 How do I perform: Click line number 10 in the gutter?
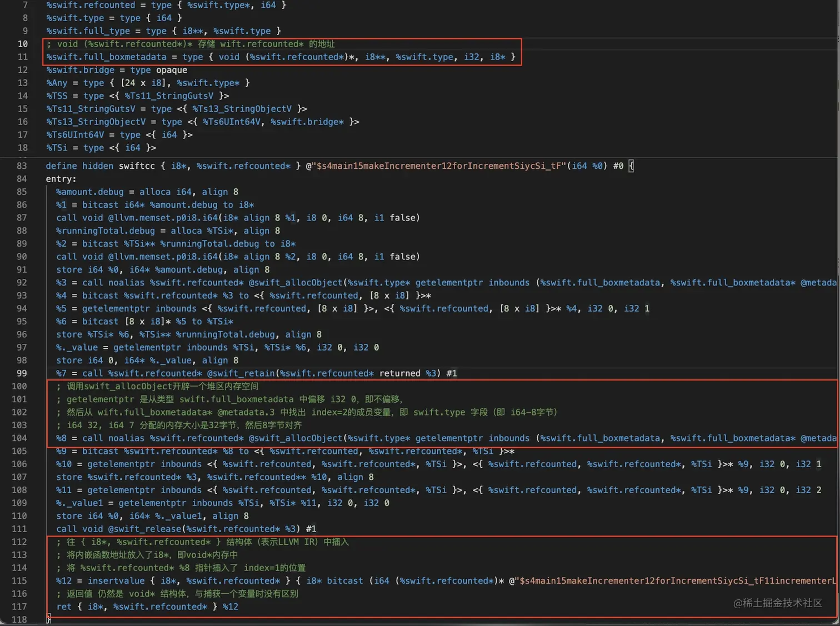[22, 44]
